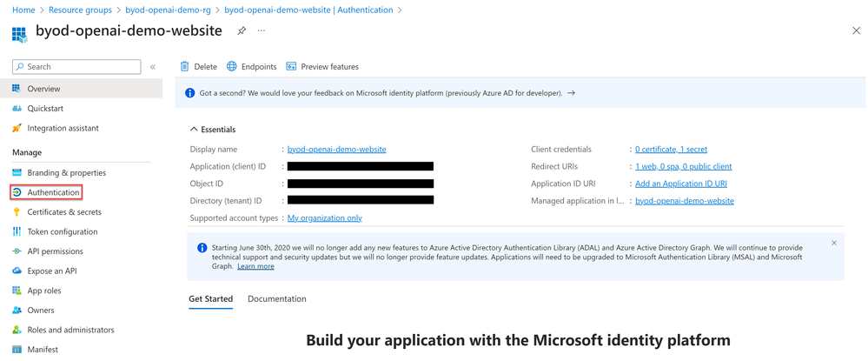This screenshot has width=868, height=361.
Task: Switch to the Documentation tab
Action: click(x=277, y=299)
